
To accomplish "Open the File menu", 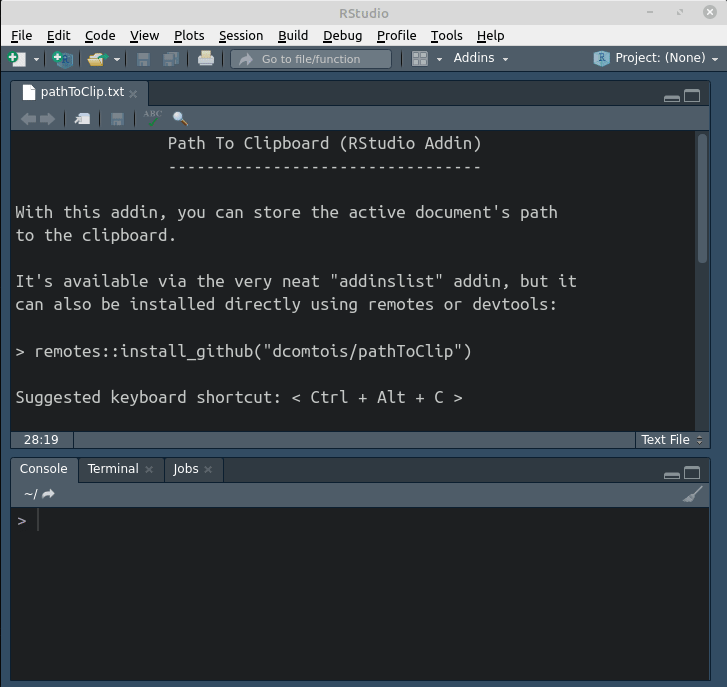I will pos(21,36).
